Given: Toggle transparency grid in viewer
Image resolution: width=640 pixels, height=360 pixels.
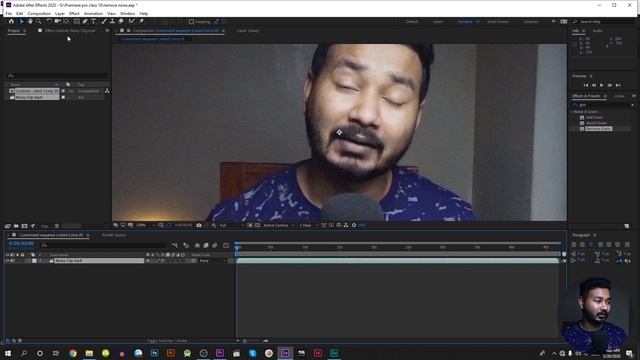Looking at the screenshot, I should tap(258, 225).
